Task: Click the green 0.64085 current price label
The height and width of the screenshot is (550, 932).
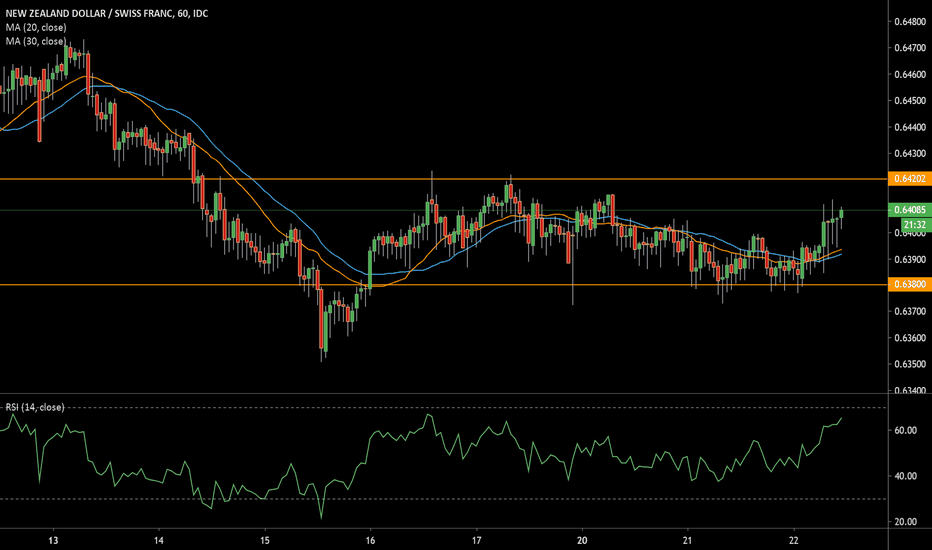Action: [x=908, y=210]
